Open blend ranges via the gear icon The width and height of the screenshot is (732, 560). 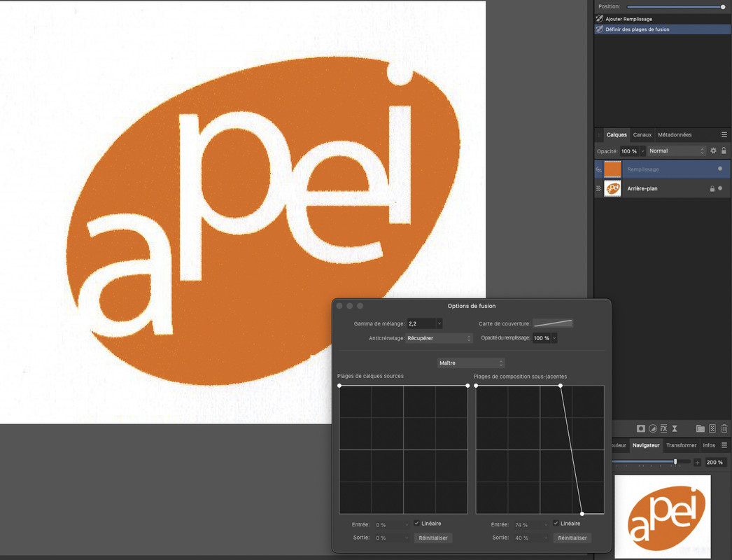point(713,151)
